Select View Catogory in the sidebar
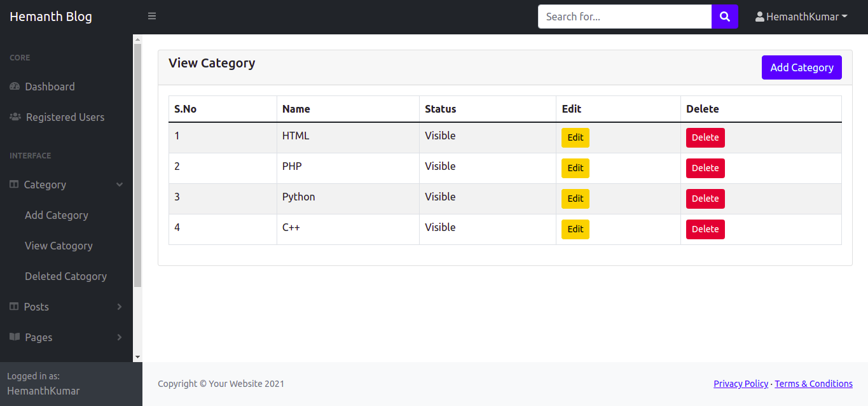Viewport: 868px width, 406px height. (59, 246)
